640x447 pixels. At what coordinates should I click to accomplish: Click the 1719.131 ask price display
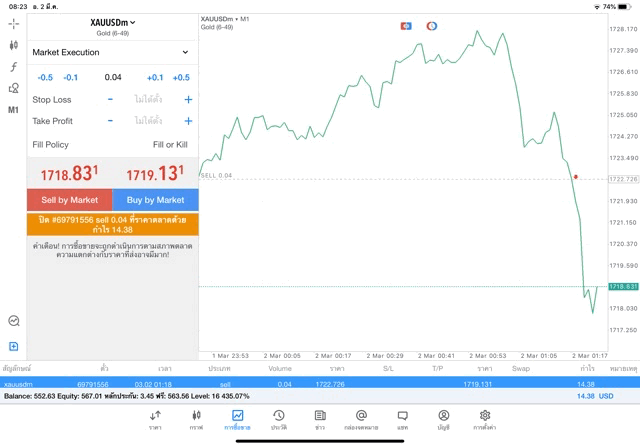pos(155,174)
